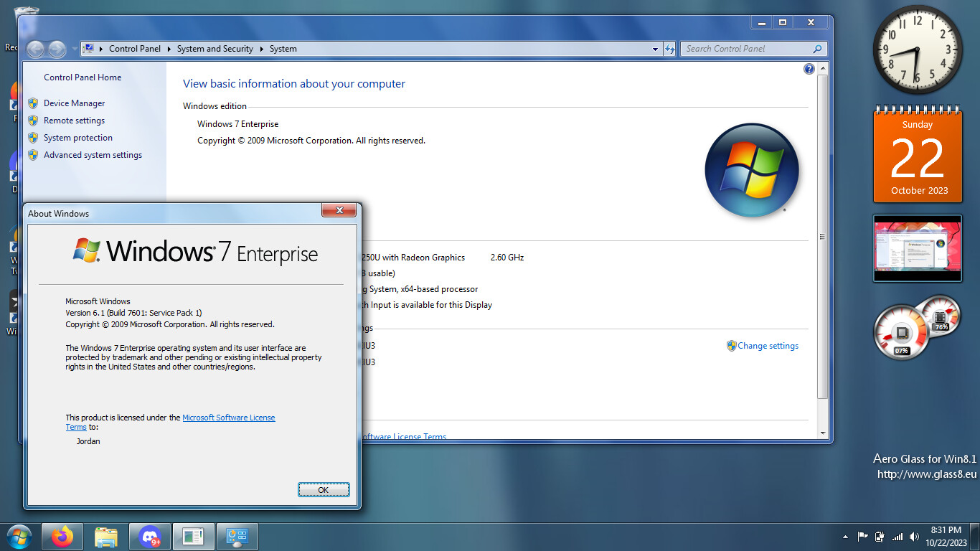Click the Refresh button beside the address bar

coord(670,49)
